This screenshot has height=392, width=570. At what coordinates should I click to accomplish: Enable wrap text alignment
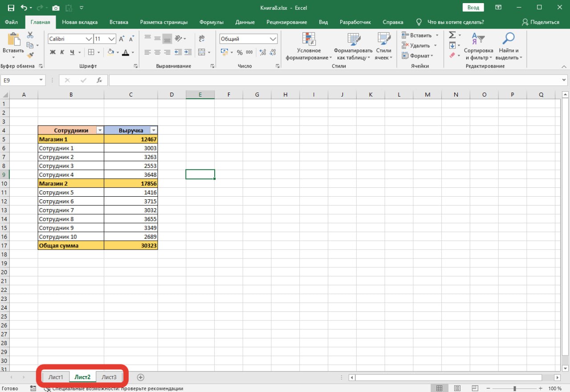(x=202, y=39)
